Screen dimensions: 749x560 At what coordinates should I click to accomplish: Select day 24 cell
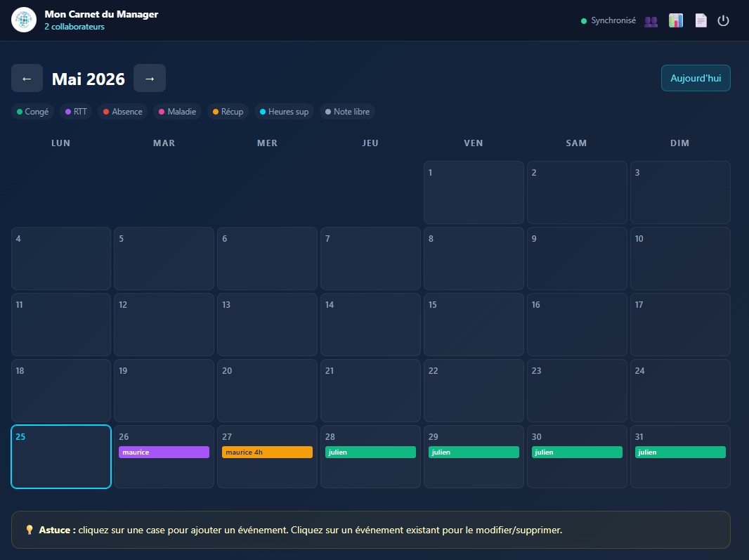[680, 391]
